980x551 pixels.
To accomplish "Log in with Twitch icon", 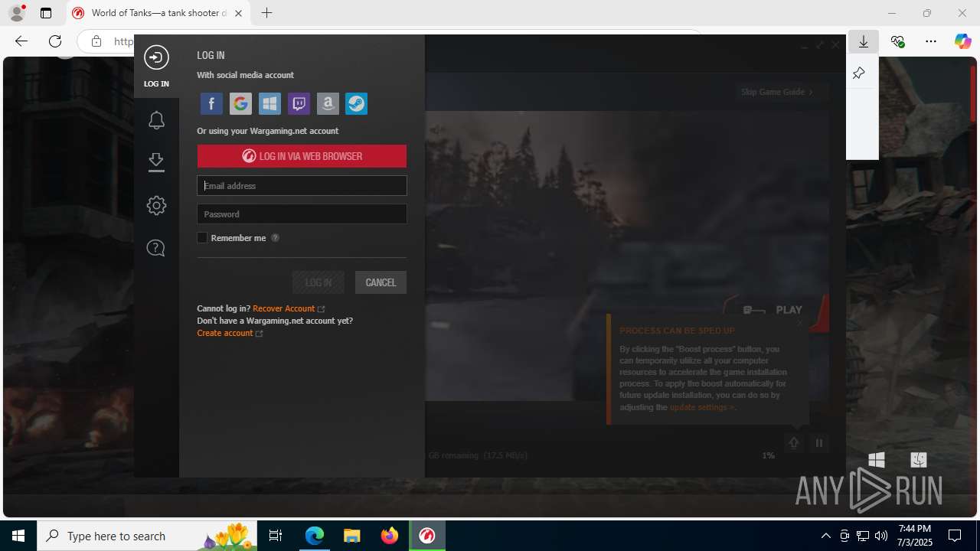I will [299, 103].
